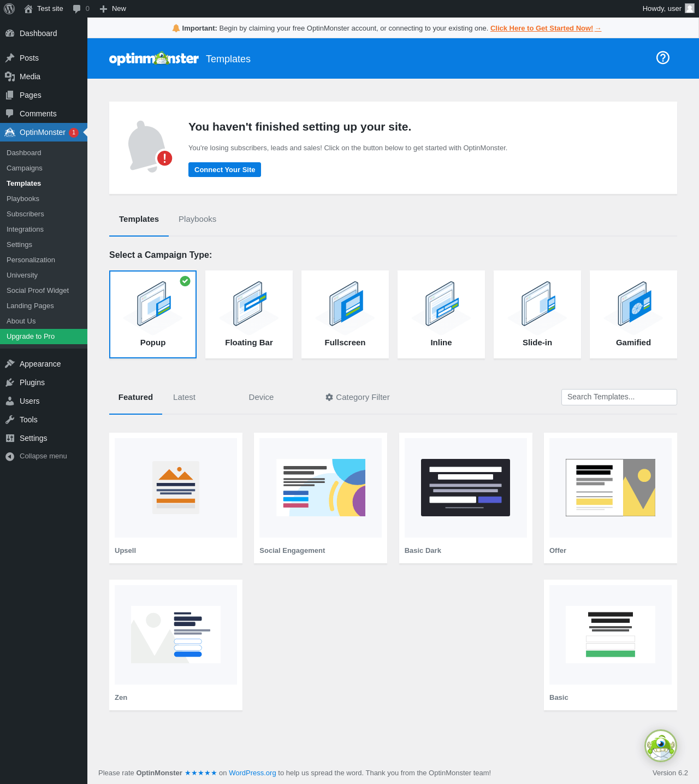Open the Category Filter

[x=358, y=397]
